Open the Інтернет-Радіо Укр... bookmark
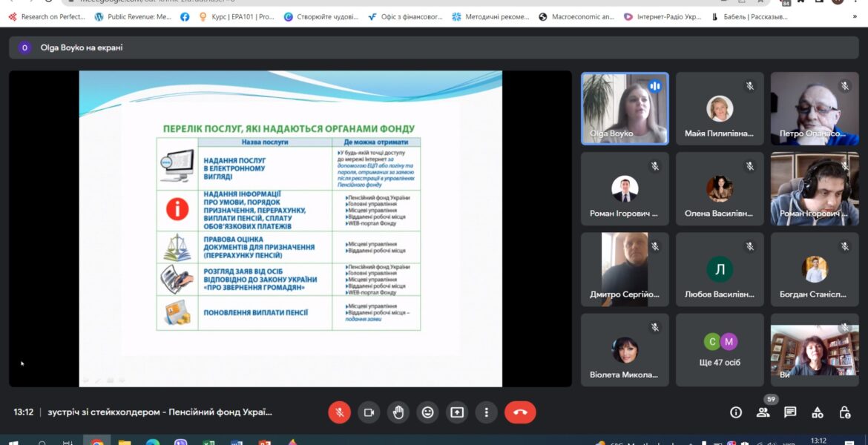The image size is (868, 445). 662,16
